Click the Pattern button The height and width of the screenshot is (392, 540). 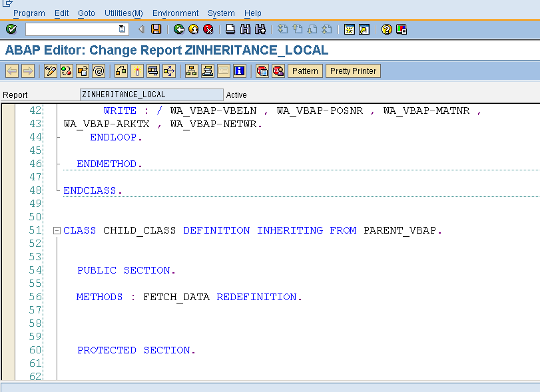click(x=305, y=71)
